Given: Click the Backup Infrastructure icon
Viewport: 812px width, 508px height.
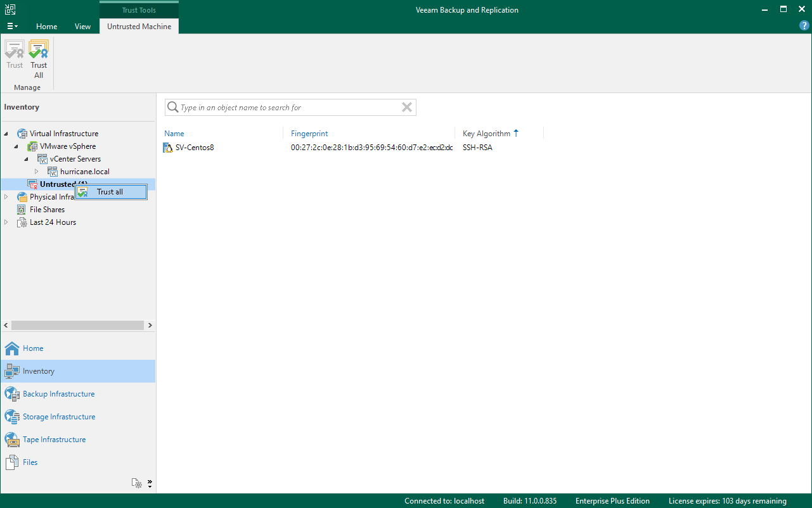Looking at the screenshot, I should (x=12, y=394).
